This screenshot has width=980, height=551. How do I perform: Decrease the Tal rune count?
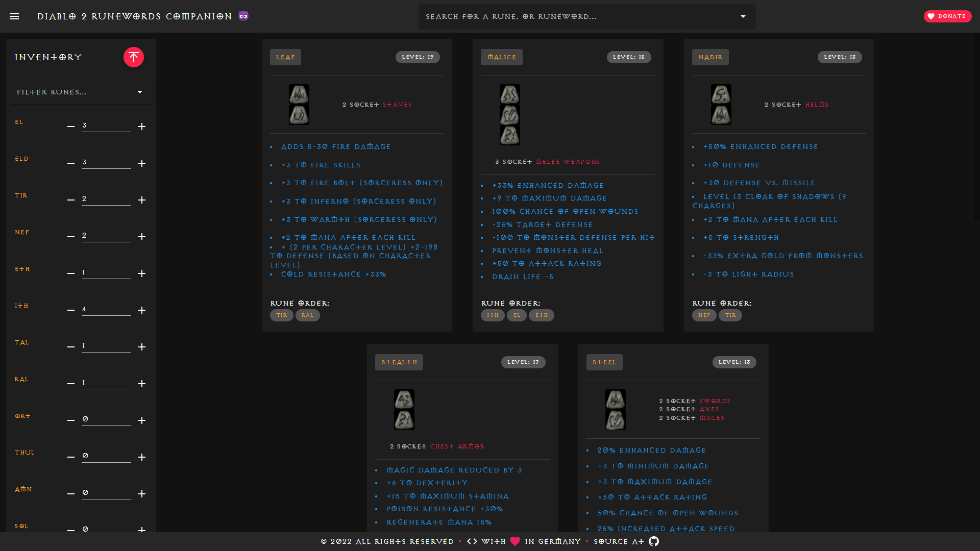coord(71,347)
